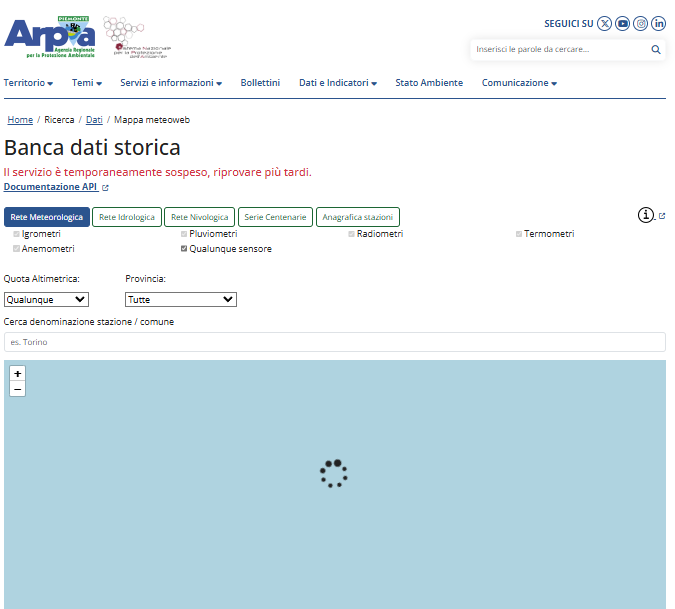Toggle the Pluviometri checkbox
The height and width of the screenshot is (609, 675).
tap(184, 234)
